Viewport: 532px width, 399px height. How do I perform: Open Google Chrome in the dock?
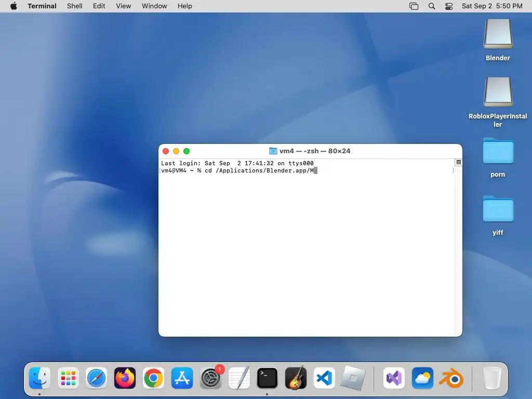coord(153,378)
